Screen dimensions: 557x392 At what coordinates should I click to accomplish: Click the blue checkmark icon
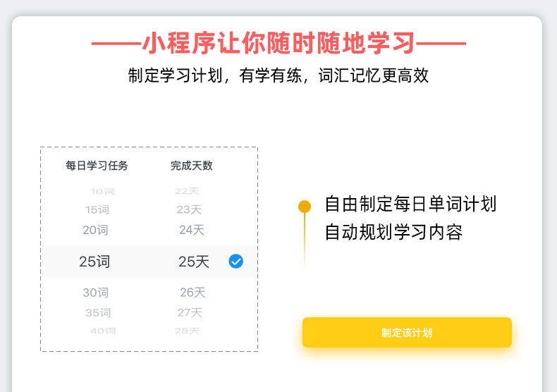click(x=235, y=262)
